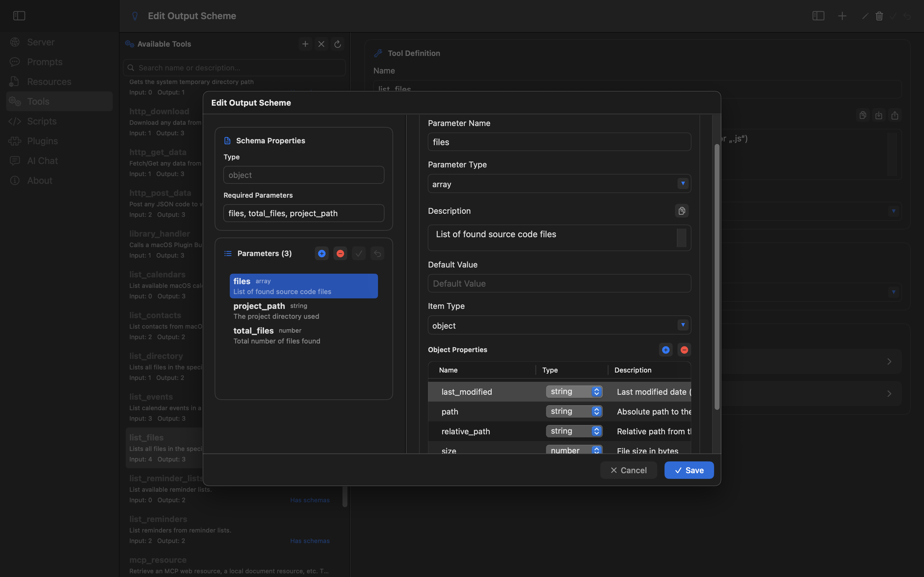924x577 pixels.
Task: Click the pencil edit icon in toolbar
Action: coord(865,16)
